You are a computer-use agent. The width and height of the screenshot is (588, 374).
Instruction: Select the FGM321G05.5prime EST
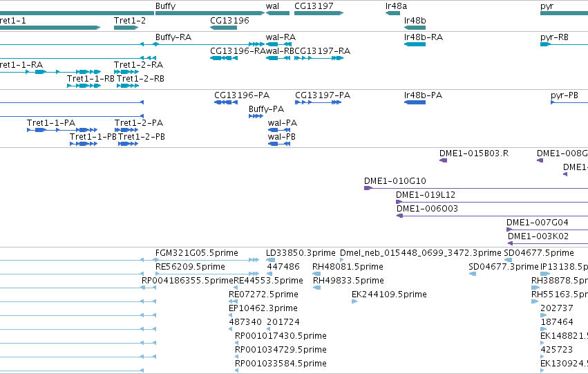click(x=207, y=260)
